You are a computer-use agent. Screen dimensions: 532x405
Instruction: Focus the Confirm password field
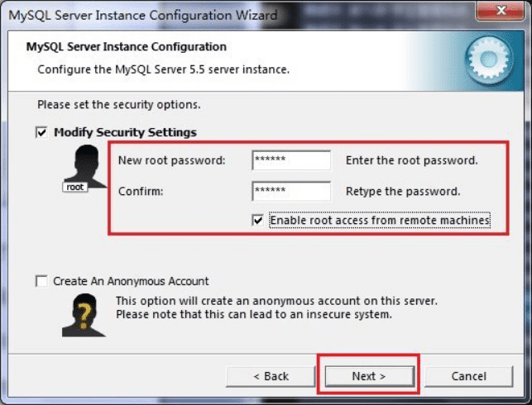[290, 192]
